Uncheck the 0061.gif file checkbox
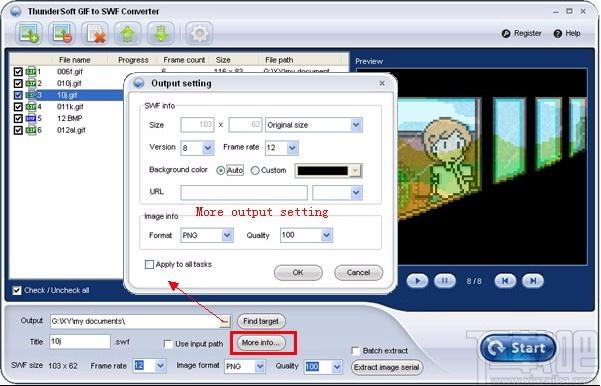601x386 pixels. [18, 72]
